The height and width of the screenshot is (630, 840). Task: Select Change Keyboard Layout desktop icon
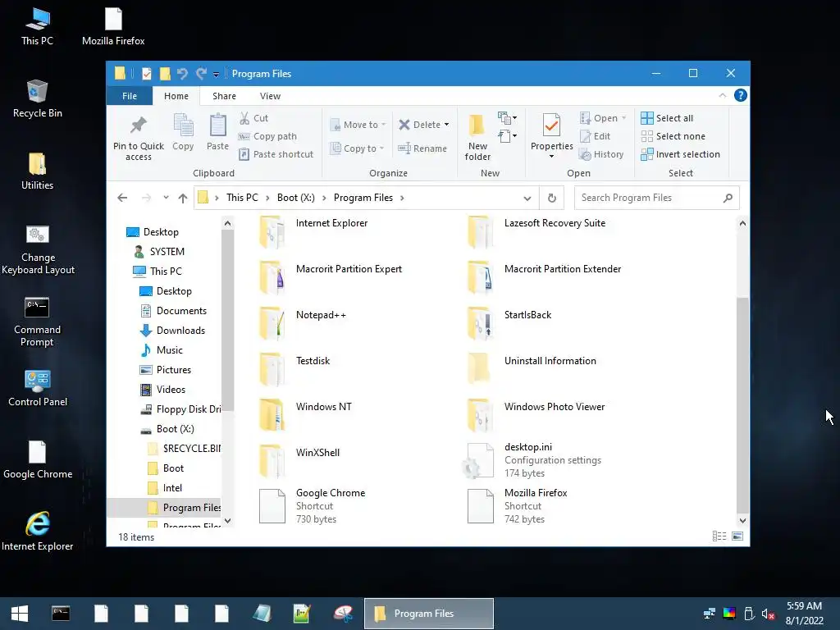point(38,249)
